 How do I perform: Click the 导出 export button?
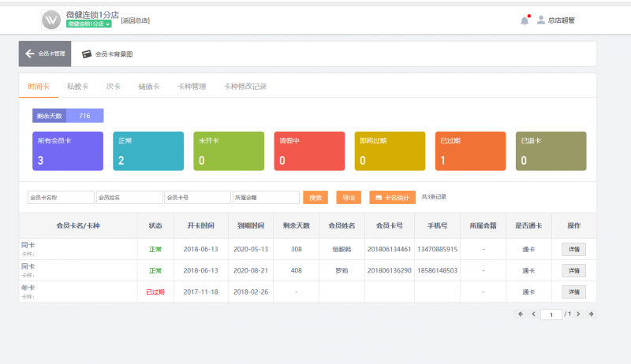coord(349,198)
